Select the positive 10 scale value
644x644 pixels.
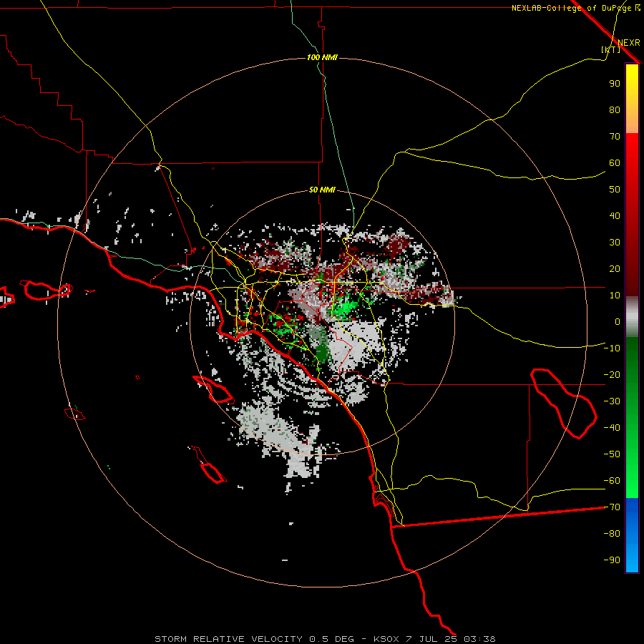(615, 296)
